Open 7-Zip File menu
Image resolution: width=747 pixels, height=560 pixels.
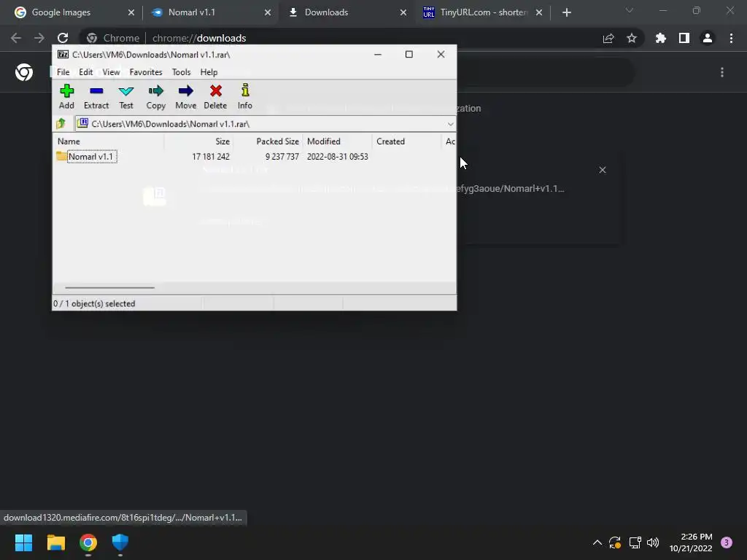click(x=63, y=72)
